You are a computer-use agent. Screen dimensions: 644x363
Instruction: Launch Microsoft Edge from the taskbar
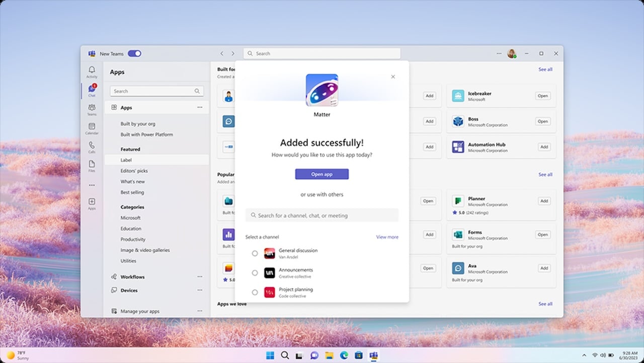[344, 355]
